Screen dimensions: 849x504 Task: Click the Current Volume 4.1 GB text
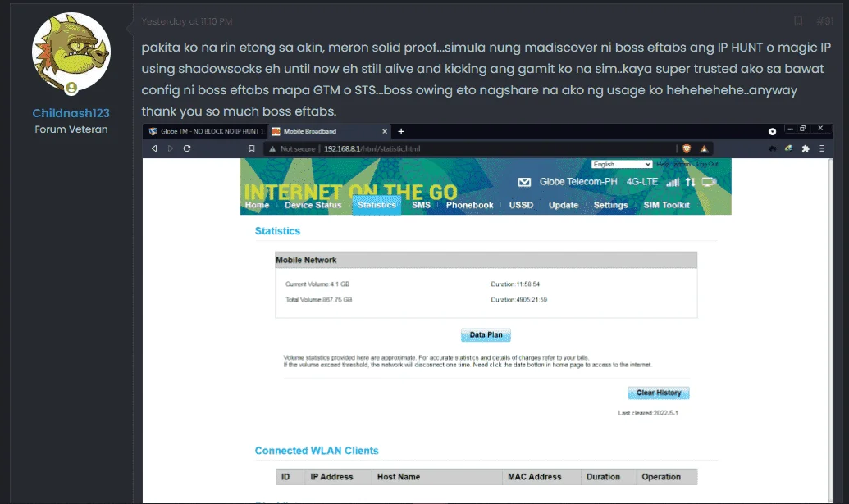pyautogui.click(x=317, y=284)
